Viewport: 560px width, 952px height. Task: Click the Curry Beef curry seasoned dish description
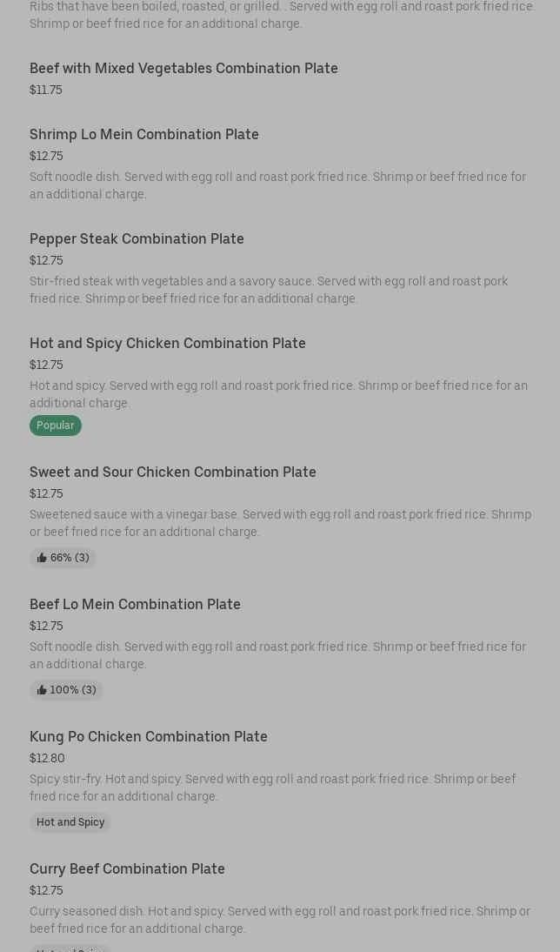tap(279, 920)
